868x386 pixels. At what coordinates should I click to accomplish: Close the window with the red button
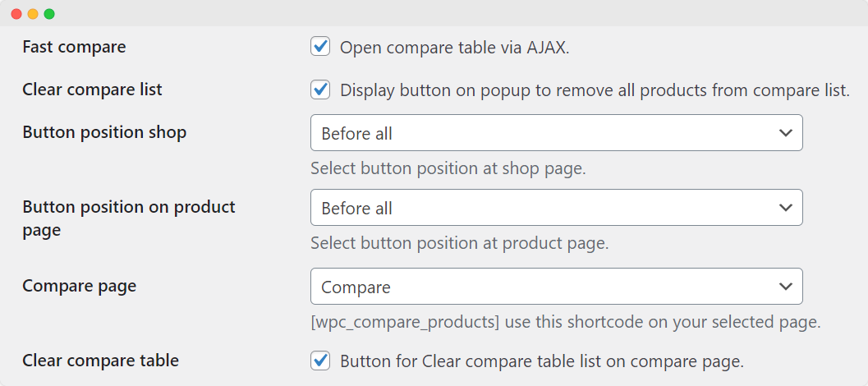16,14
